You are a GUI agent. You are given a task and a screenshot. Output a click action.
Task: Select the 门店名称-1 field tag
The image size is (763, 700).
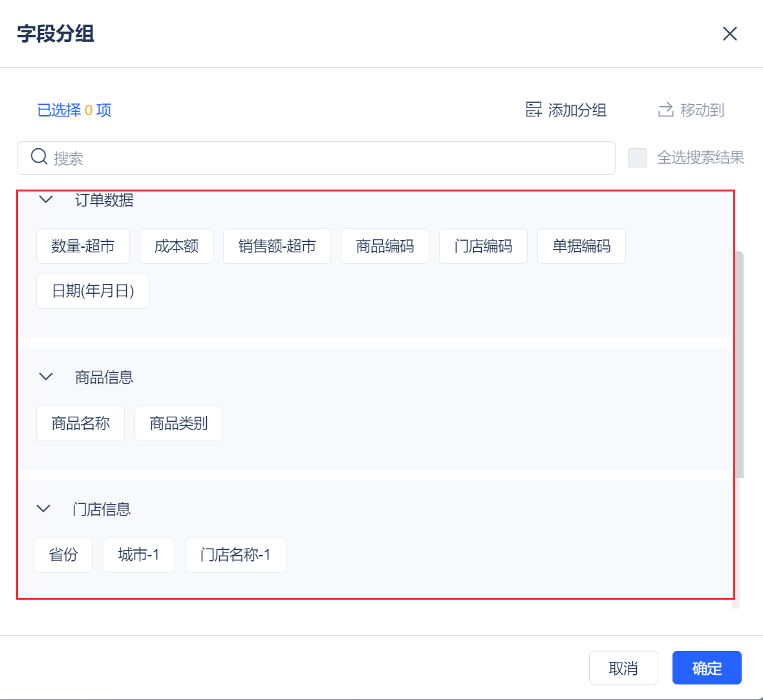click(x=235, y=555)
